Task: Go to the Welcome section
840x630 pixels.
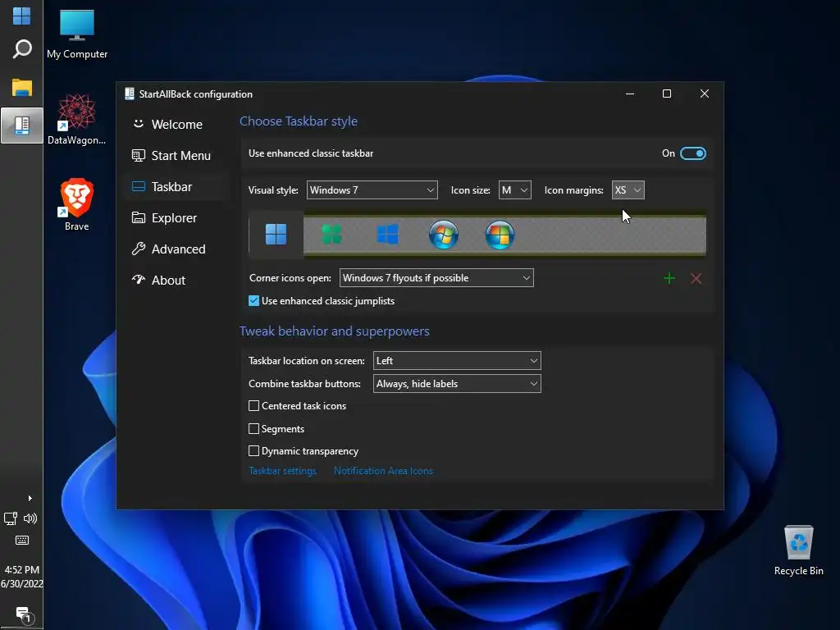Action: pos(176,125)
